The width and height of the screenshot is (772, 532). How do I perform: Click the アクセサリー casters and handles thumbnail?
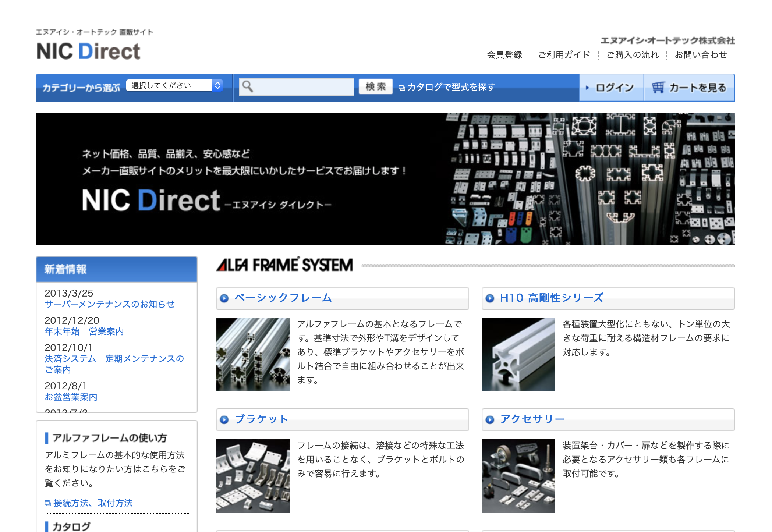point(518,476)
